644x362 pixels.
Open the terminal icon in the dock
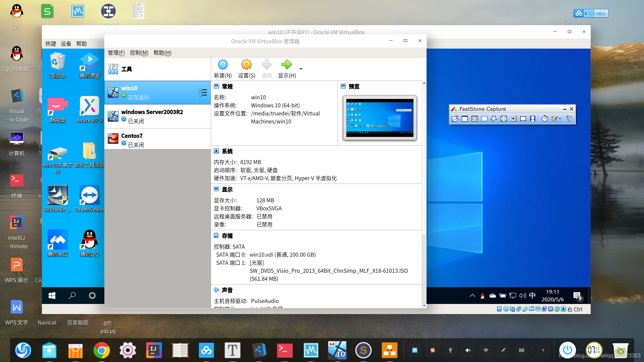(285, 351)
